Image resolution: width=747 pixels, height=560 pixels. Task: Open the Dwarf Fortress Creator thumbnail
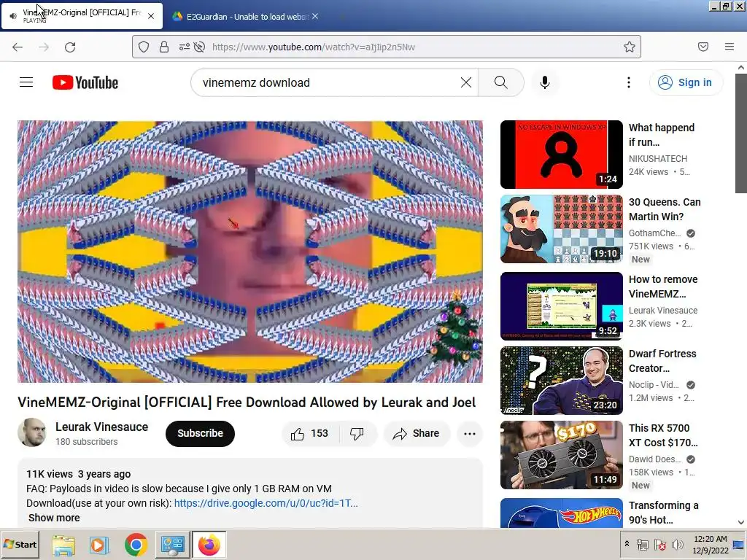pyautogui.click(x=561, y=380)
